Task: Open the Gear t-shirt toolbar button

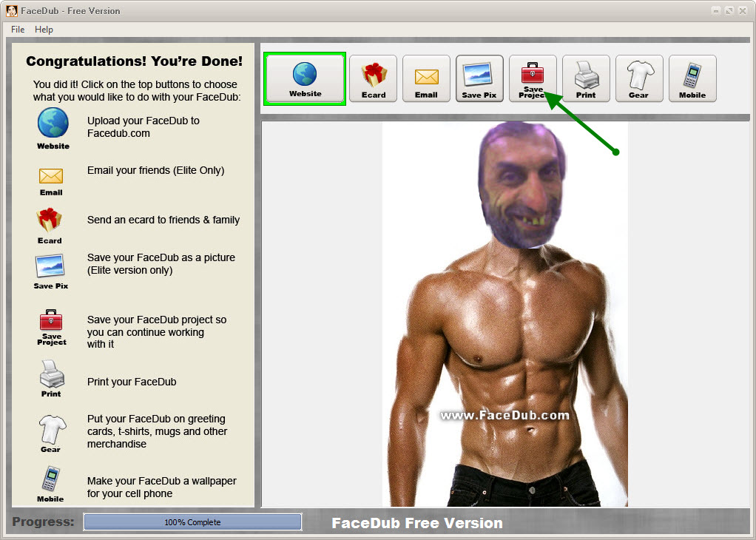Action: point(639,78)
